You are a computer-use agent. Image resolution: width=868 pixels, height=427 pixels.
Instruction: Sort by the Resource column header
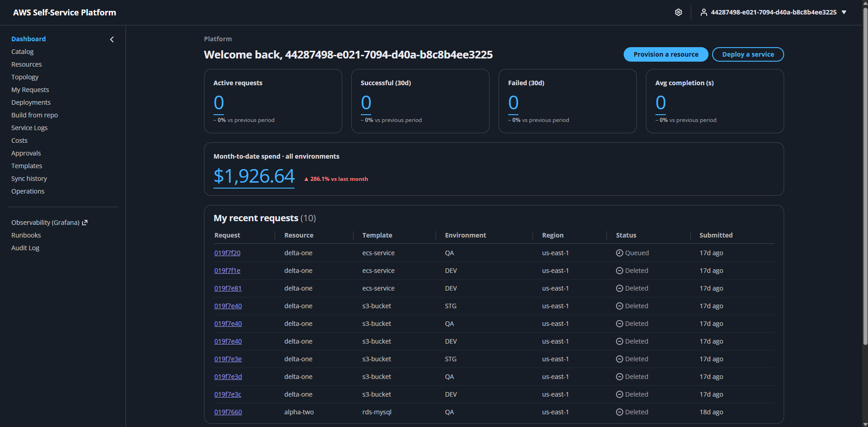pyautogui.click(x=299, y=235)
